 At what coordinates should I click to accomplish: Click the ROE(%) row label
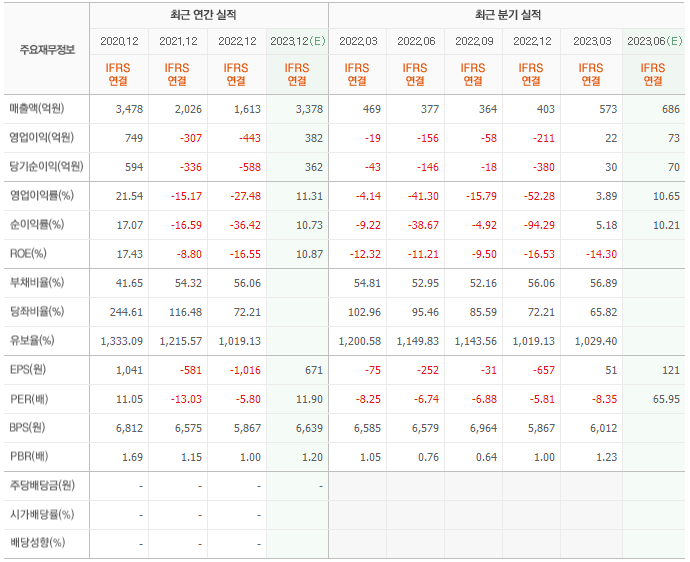[x=28, y=253]
